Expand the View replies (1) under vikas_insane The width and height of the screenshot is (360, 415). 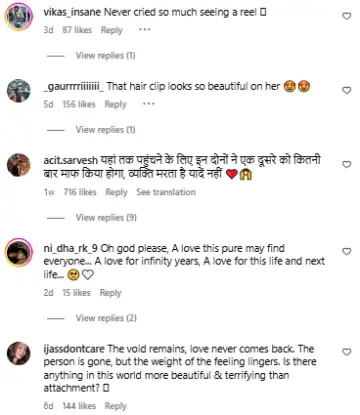tap(105, 55)
